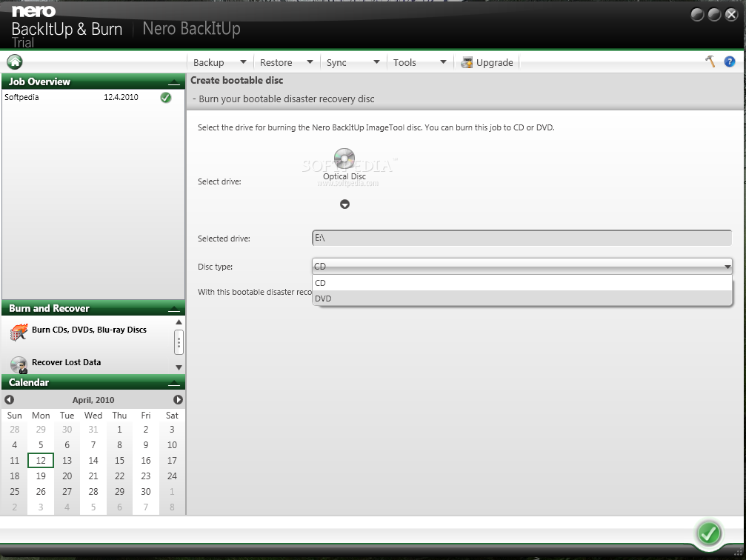The width and height of the screenshot is (746, 560).
Task: Click the green status check for Softpedia job
Action: (x=165, y=98)
